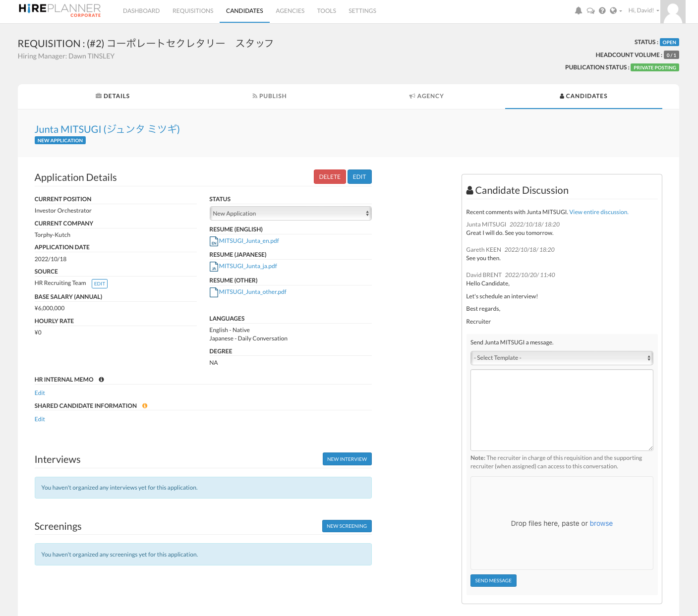Click inside the message text area

click(561, 410)
